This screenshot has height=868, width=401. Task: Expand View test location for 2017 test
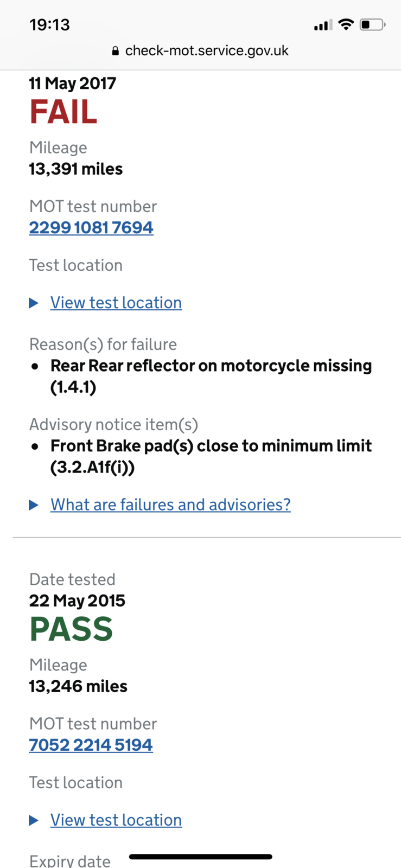coord(116,303)
